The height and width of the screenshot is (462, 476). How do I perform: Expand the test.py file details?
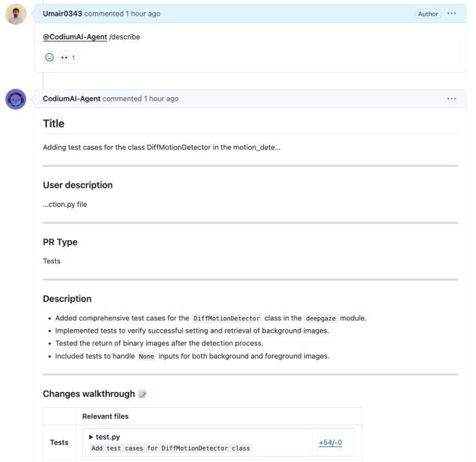[91, 437]
